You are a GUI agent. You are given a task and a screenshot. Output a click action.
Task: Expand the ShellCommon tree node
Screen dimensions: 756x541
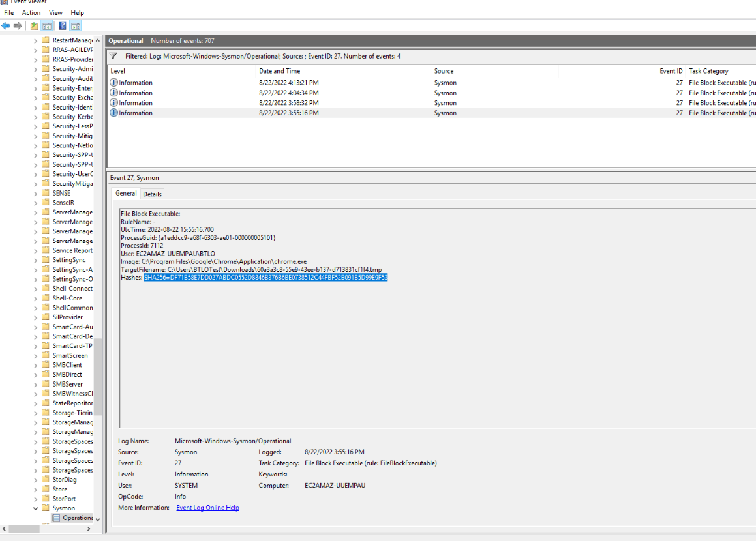35,308
